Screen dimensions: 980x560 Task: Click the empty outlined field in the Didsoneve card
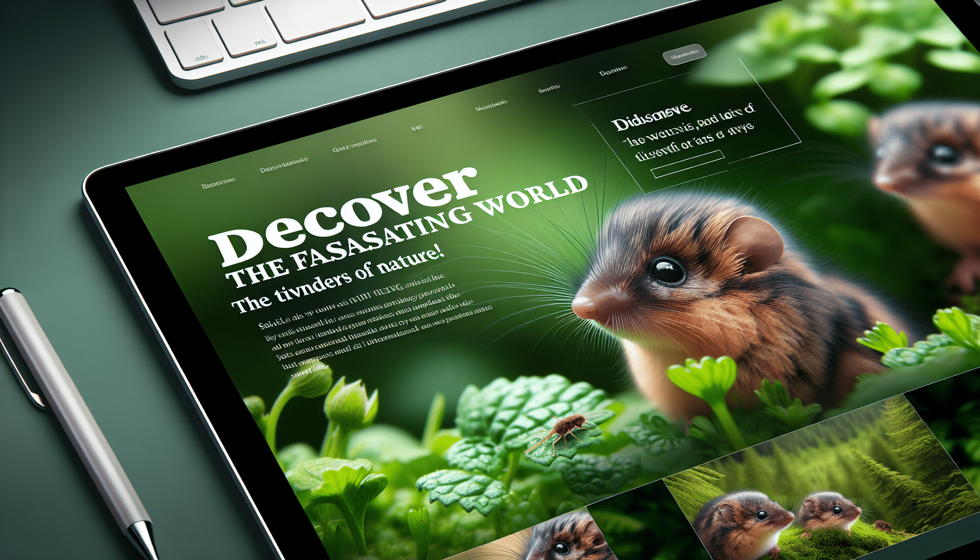(687, 165)
